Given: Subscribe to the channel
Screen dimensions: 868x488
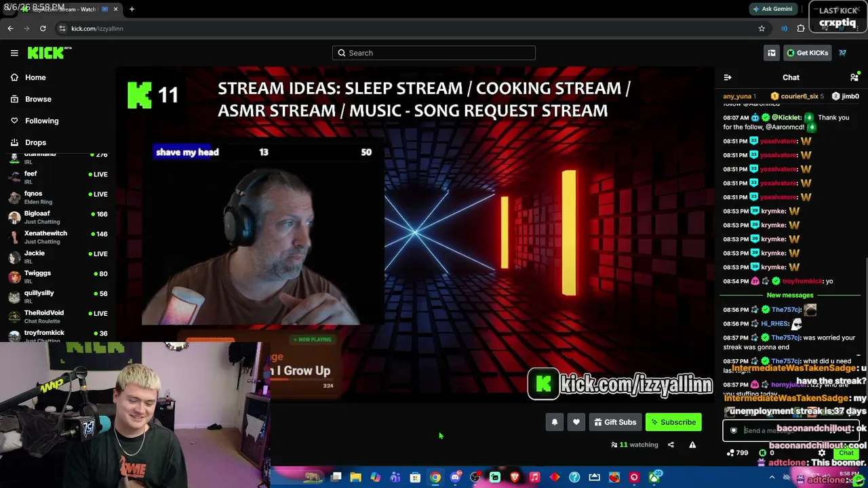Looking at the screenshot, I should 673,422.
